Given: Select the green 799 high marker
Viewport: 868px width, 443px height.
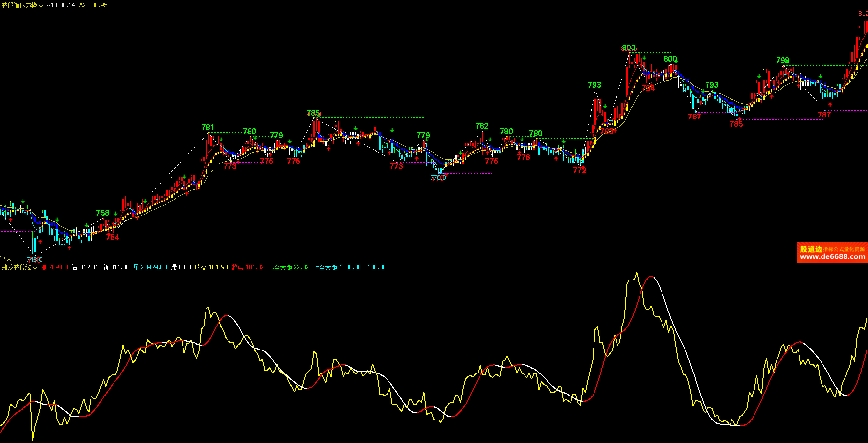Looking at the screenshot, I should (782, 60).
